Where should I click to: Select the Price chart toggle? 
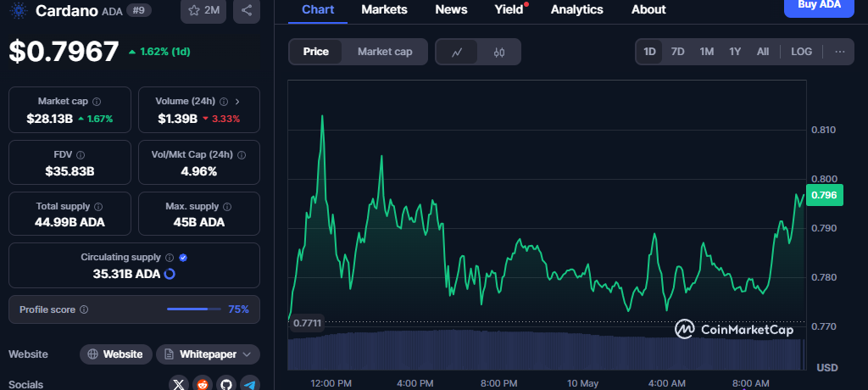coord(315,52)
